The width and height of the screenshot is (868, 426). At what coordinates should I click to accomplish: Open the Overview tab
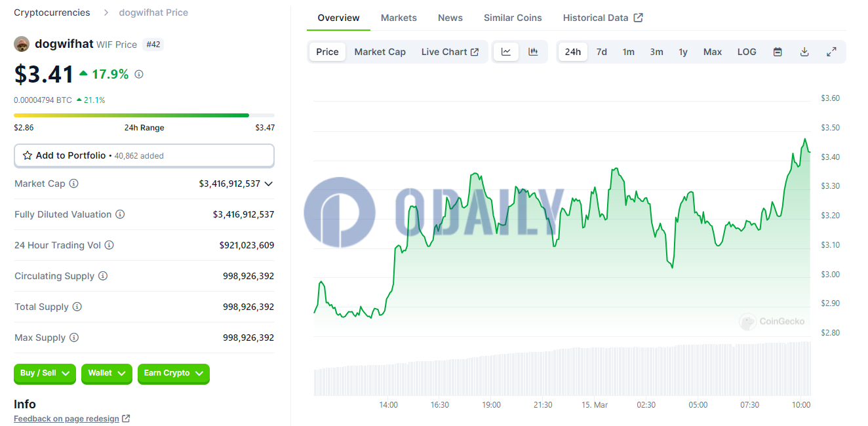point(338,18)
